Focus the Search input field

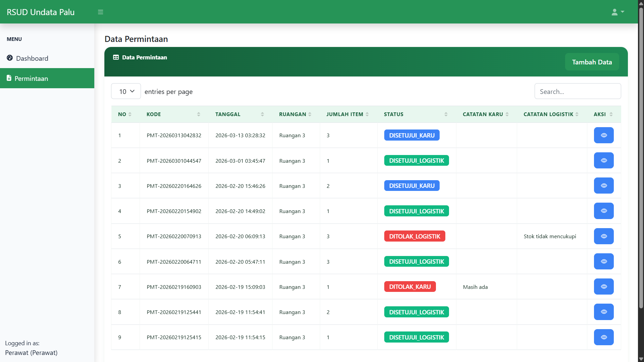tap(577, 91)
